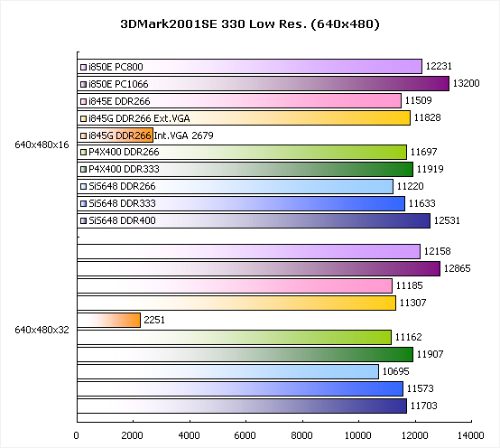The width and height of the screenshot is (500, 448).
Task: Click the short orange 2251 bar
Action: [x=108, y=320]
